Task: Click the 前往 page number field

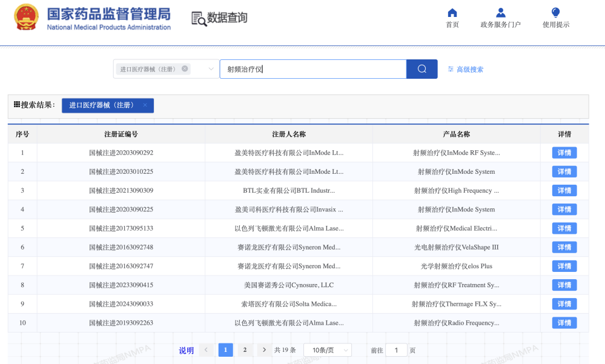Action: click(397, 349)
